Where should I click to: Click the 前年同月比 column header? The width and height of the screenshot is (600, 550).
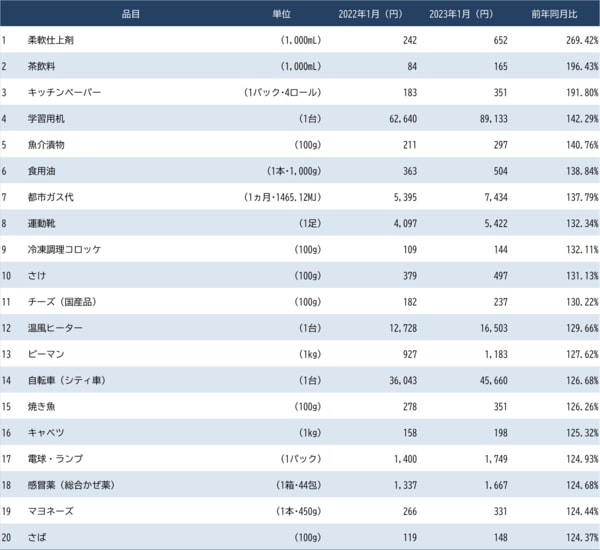pyautogui.click(x=554, y=15)
